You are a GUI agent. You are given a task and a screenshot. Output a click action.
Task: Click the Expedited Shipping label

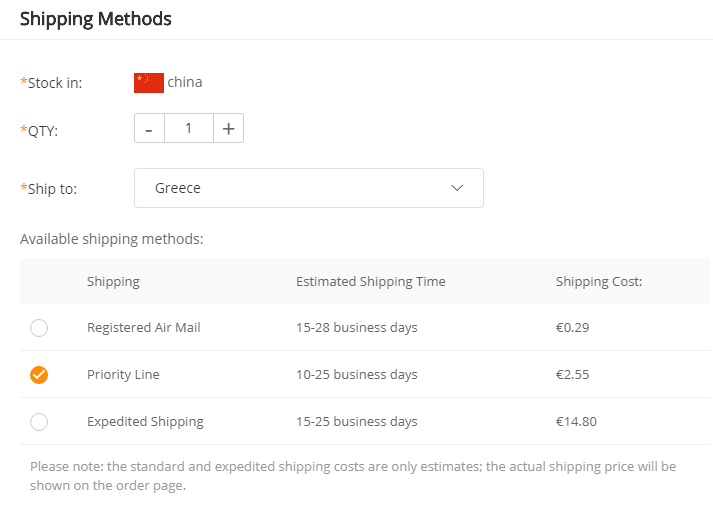tap(145, 422)
